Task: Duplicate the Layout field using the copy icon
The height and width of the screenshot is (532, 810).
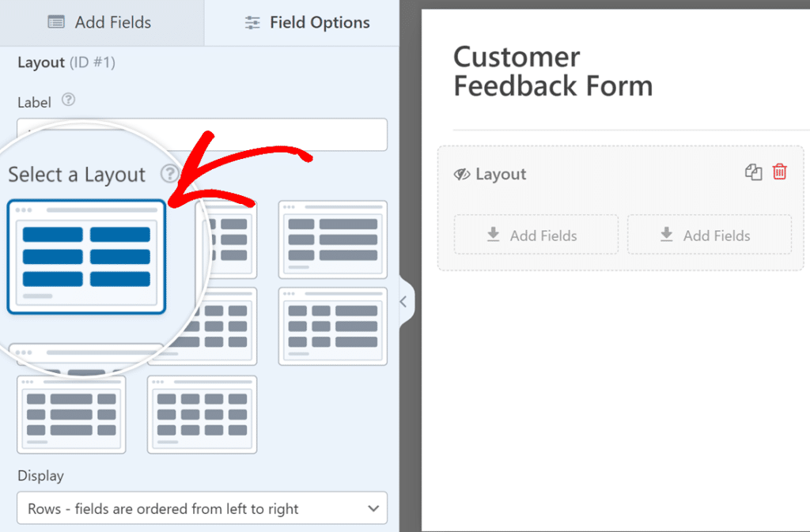Action: [x=752, y=172]
